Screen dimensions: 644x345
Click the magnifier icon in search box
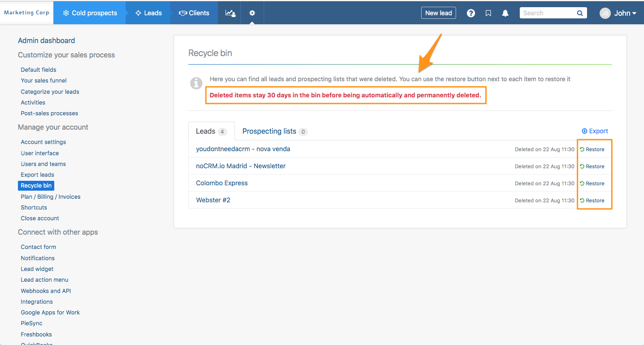(580, 13)
